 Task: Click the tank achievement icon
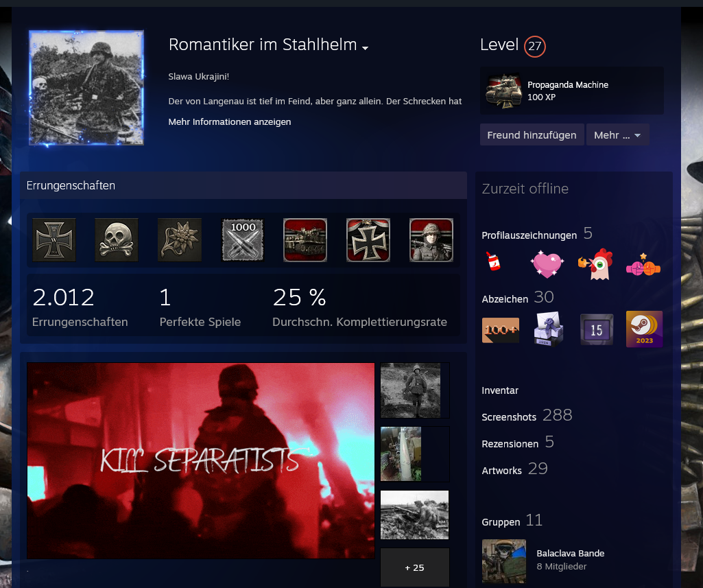(x=305, y=240)
